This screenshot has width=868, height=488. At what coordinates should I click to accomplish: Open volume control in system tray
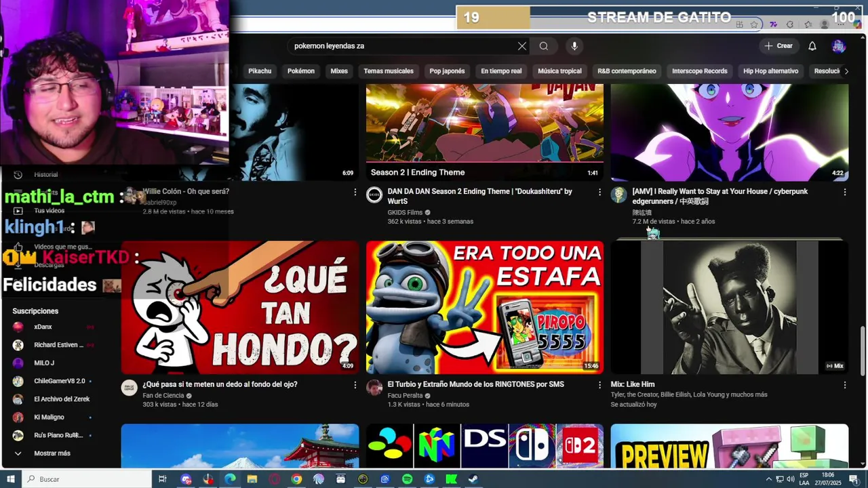(790, 479)
